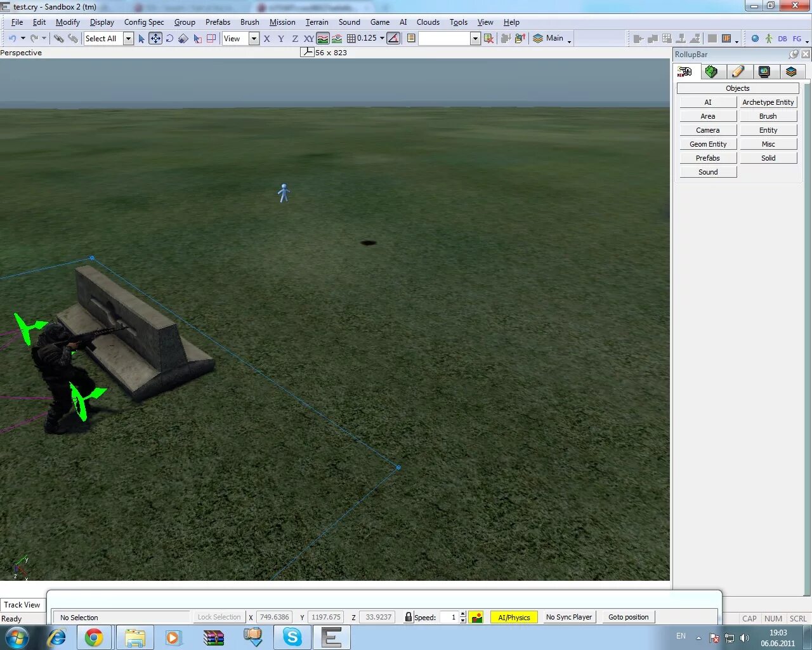Viewport: 812px width, 650px height.
Task: Click the Delete named selection icon
Action: click(488, 39)
